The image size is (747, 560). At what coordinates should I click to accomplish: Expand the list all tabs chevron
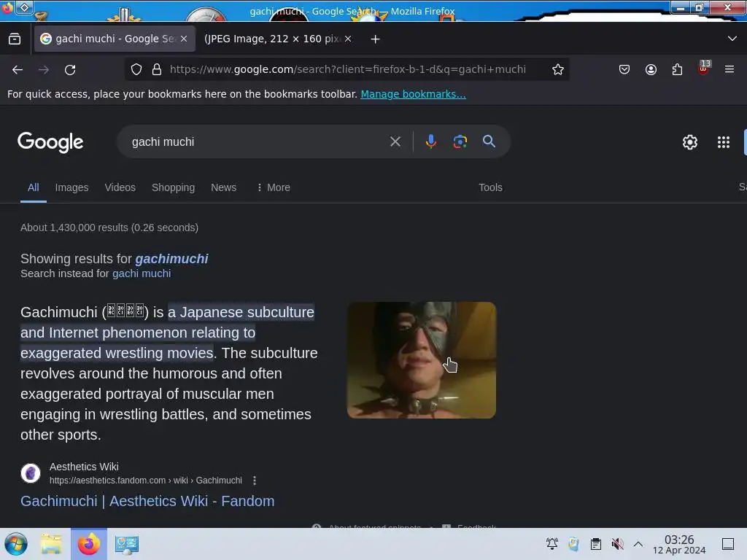732,39
